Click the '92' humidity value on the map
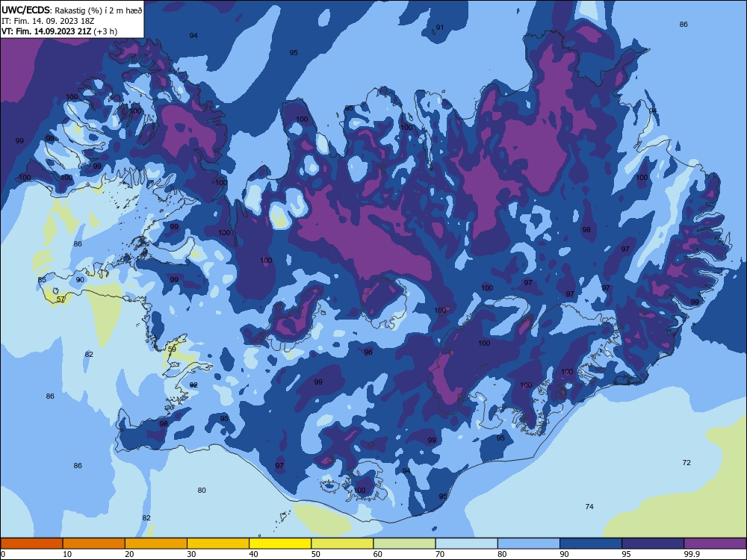Image resolution: width=747 pixels, height=560 pixels. pos(193,385)
